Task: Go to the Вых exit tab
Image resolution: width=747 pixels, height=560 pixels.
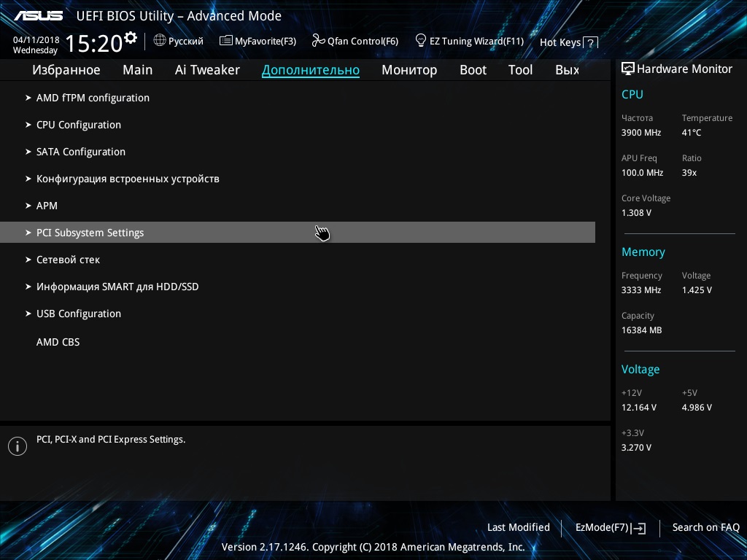Action: click(567, 70)
